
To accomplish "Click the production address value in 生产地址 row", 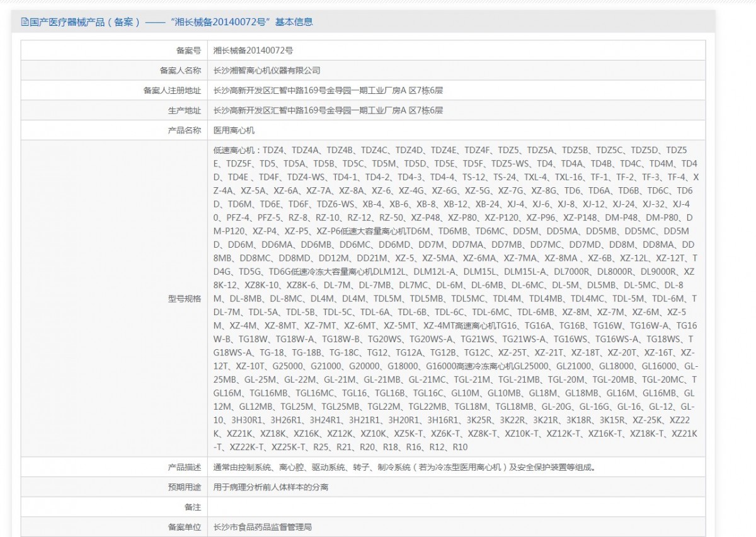I will click(328, 111).
